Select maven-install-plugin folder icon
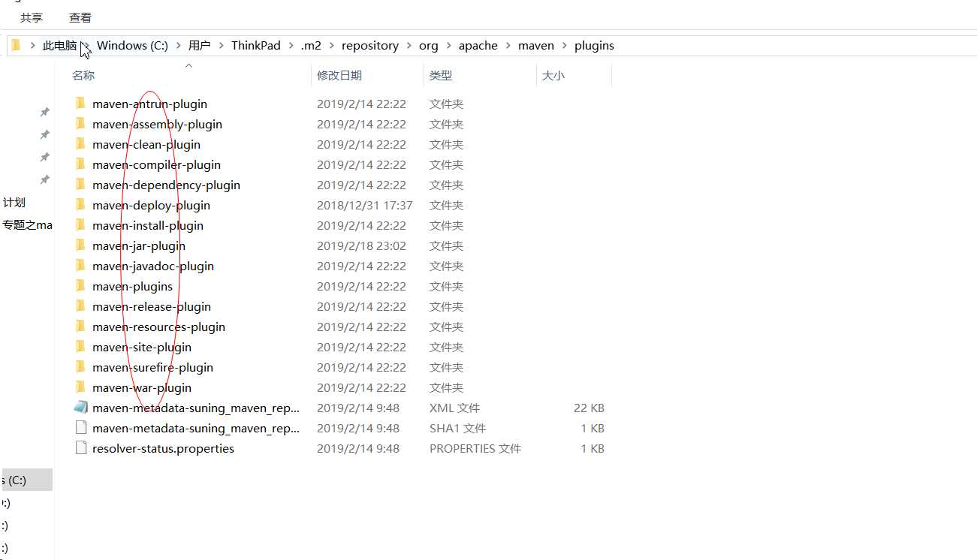977x560 pixels. [x=81, y=225]
